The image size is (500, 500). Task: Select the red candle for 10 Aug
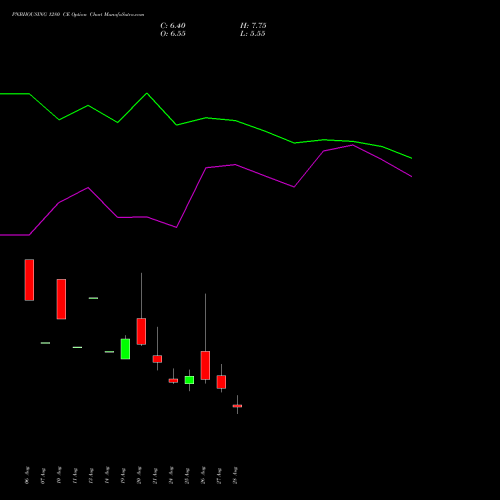pos(61,299)
